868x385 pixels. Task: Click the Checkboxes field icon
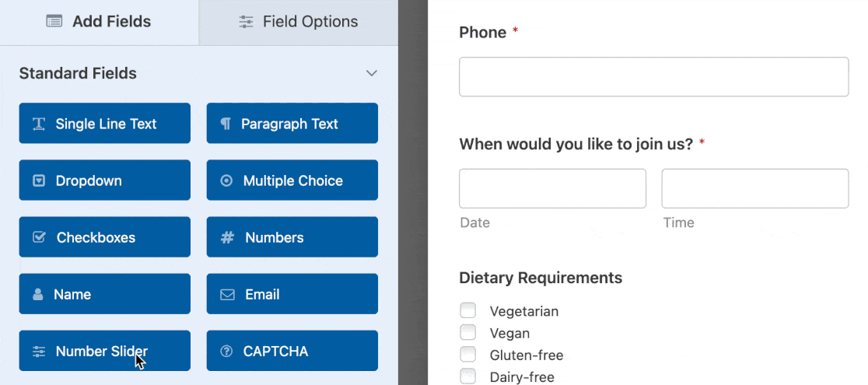39,237
